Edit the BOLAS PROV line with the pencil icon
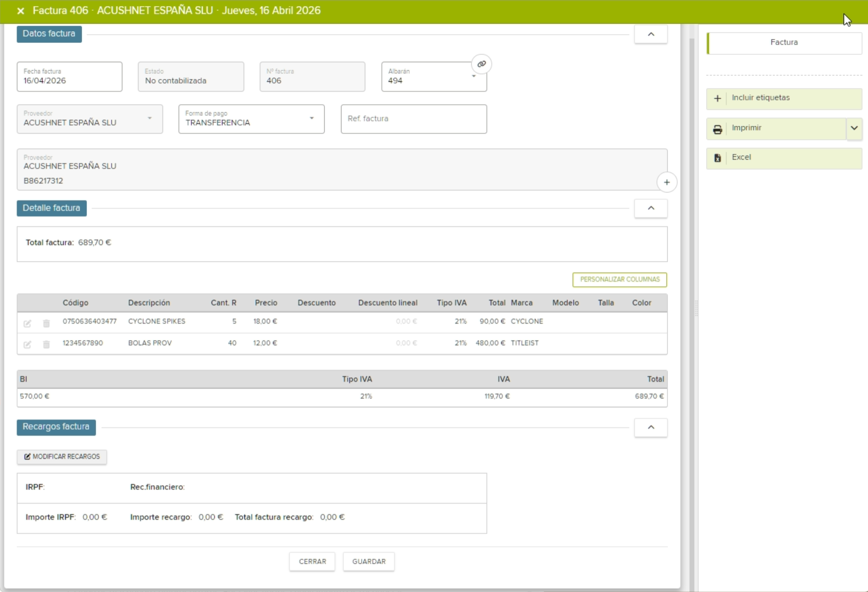This screenshot has width=868, height=592. (x=27, y=344)
